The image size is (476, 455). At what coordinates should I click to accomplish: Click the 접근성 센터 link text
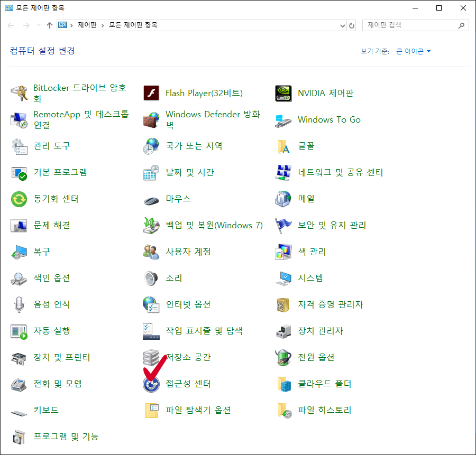[188, 384]
